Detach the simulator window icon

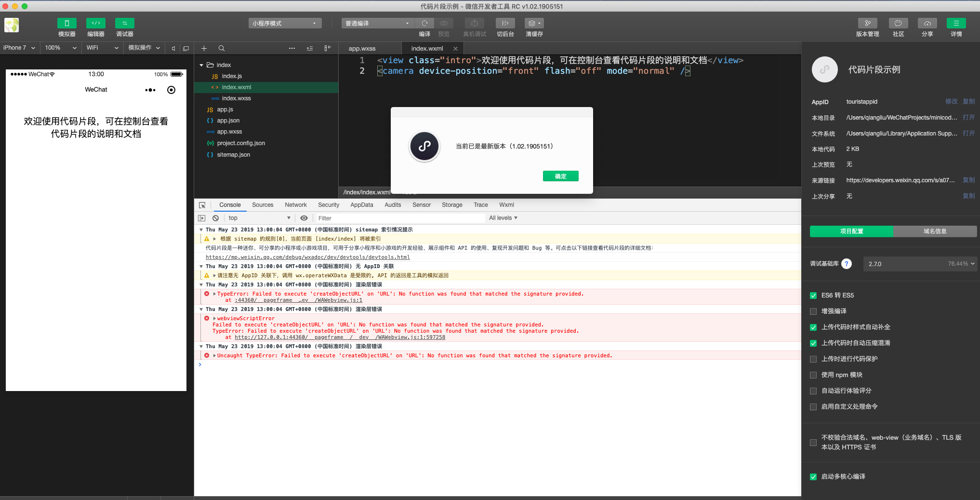[x=186, y=48]
